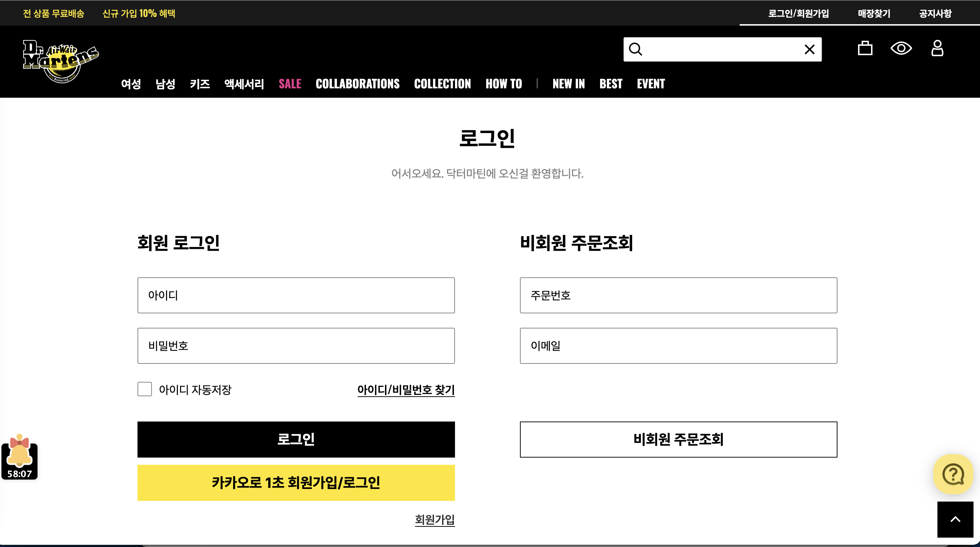Image resolution: width=980 pixels, height=547 pixels.
Task: Click the 회원가입 link below login
Action: [434, 519]
